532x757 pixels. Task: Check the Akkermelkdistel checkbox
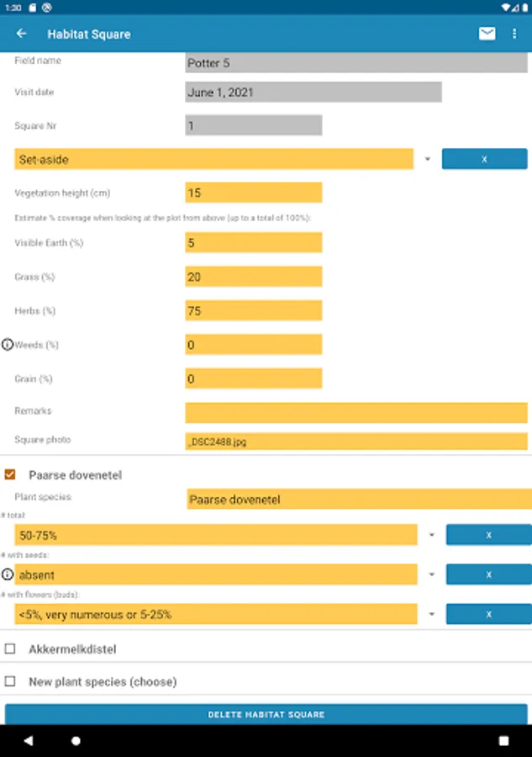(10, 649)
